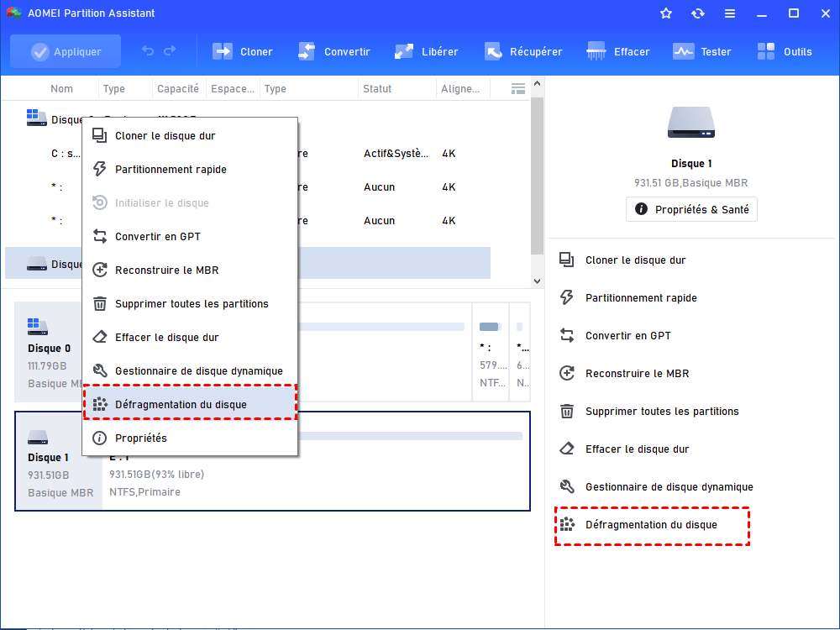The width and height of the screenshot is (840, 630).
Task: Select Disque 1 block in disk map
Action: tap(59, 461)
